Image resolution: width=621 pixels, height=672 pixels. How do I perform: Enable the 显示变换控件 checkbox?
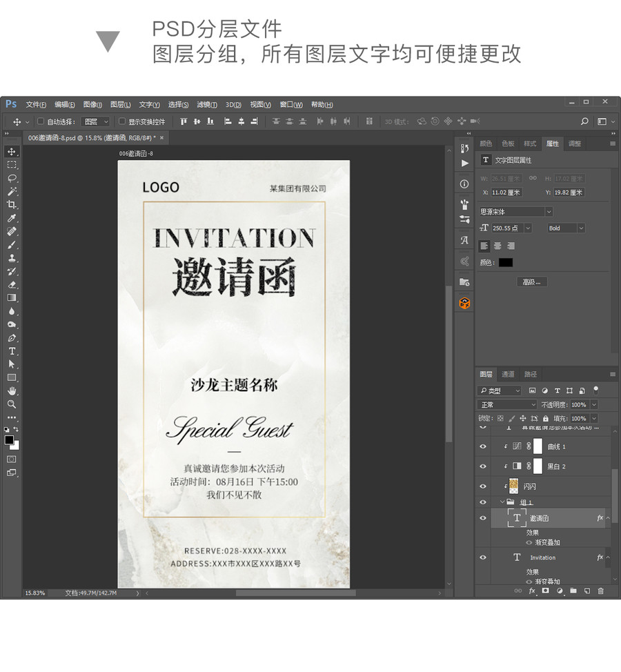(x=121, y=121)
